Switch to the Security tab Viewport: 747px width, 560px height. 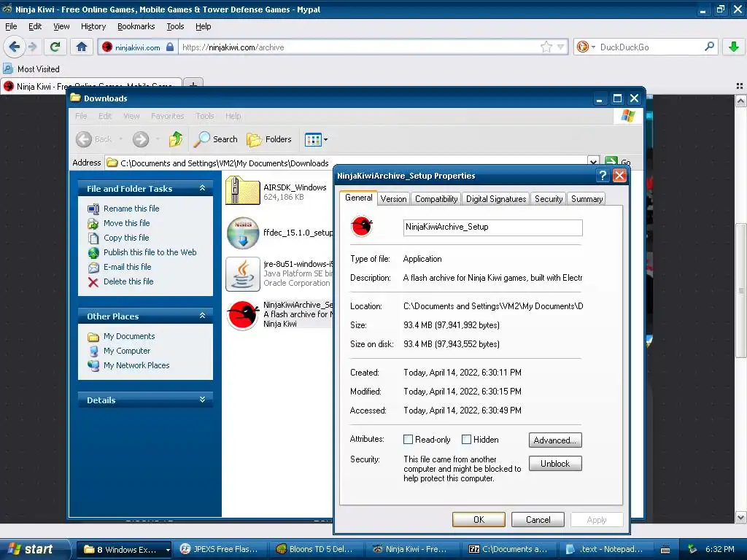(x=549, y=199)
